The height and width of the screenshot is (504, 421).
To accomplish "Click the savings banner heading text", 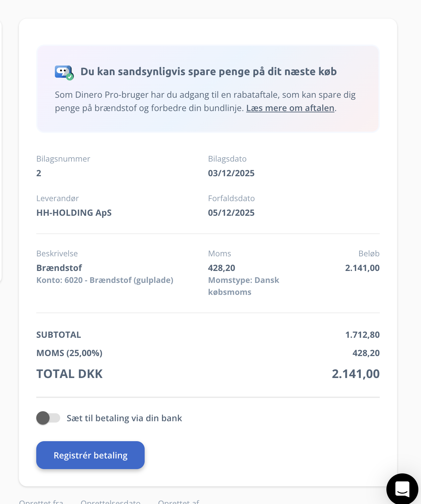I will click(209, 71).
